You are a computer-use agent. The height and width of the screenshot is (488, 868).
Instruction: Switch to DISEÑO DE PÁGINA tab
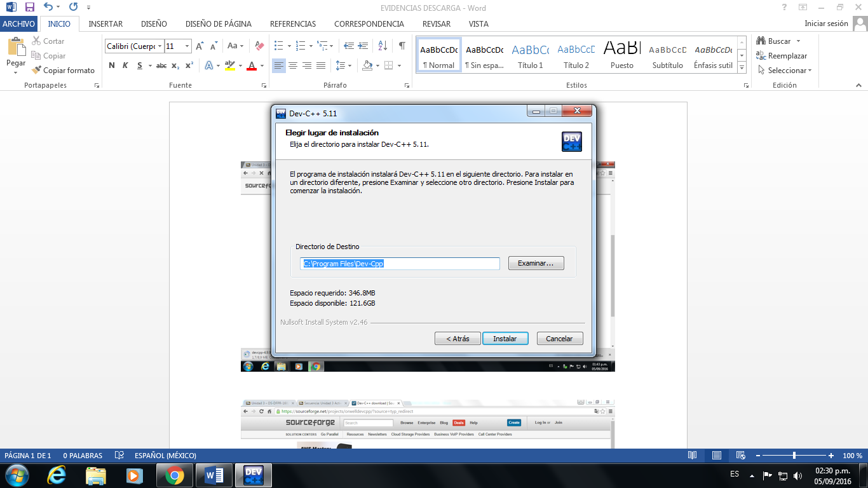pyautogui.click(x=219, y=24)
